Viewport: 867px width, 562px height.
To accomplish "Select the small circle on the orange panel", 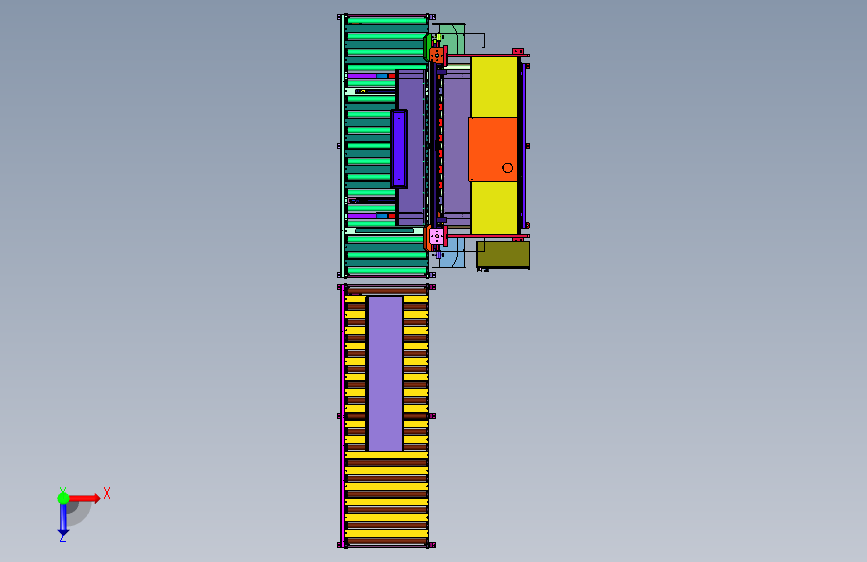I will [508, 168].
